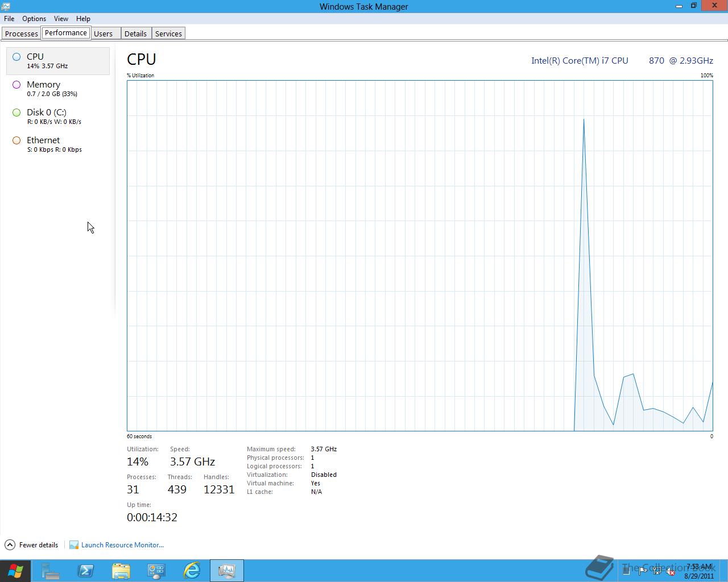Open the Control Panel taskbar icon

coord(156,571)
